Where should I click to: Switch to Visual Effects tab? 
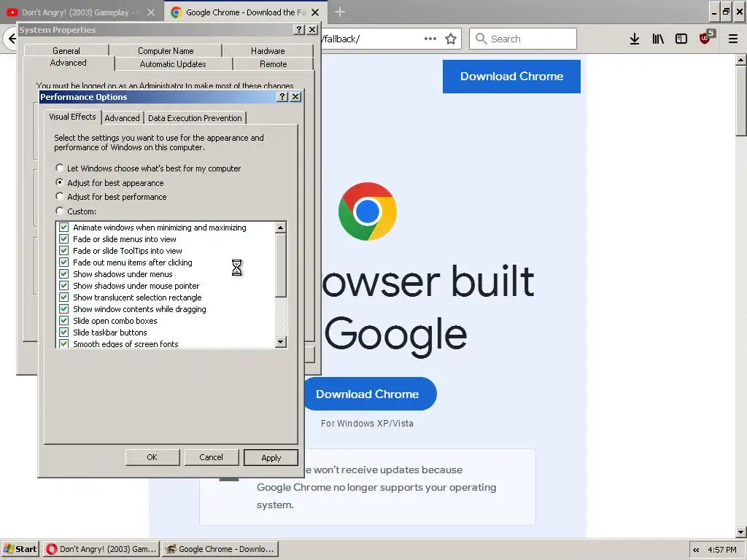coord(72,117)
